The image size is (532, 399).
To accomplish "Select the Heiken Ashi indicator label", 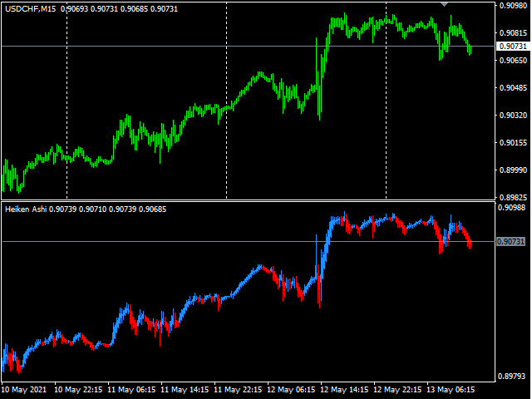I will [x=28, y=209].
